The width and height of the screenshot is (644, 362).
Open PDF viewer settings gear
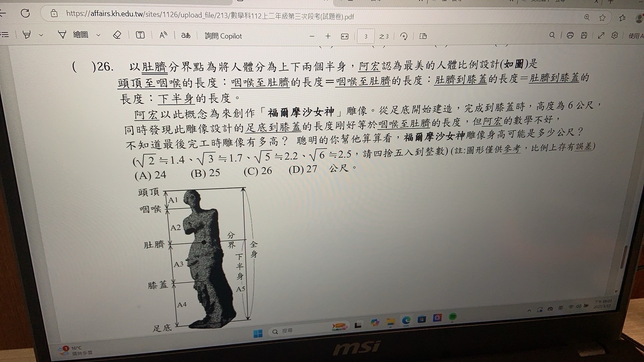(615, 35)
